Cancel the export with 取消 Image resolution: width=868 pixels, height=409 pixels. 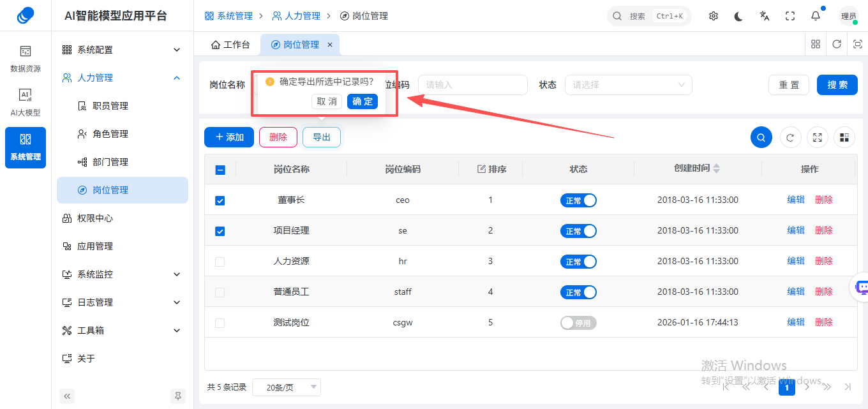pos(327,101)
